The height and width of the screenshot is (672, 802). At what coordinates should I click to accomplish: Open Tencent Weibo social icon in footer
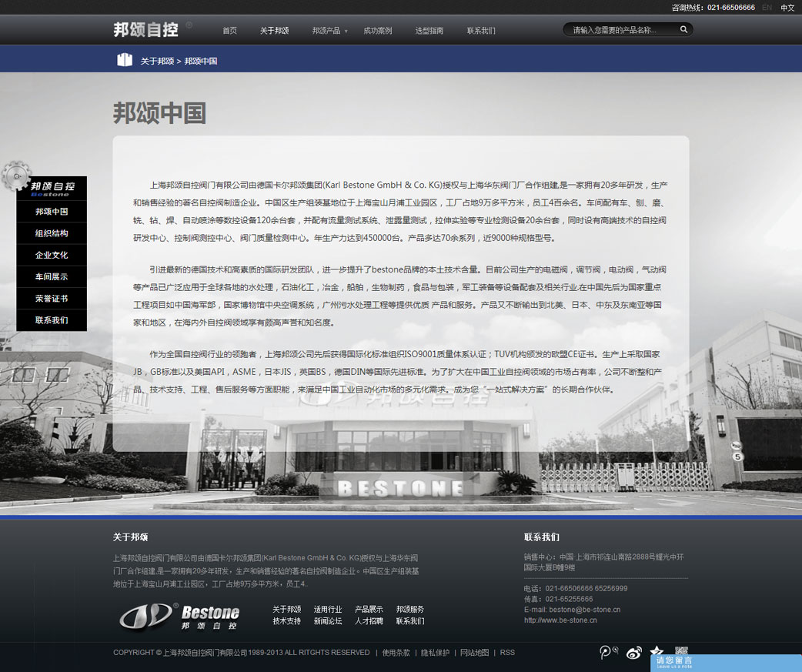608,652
